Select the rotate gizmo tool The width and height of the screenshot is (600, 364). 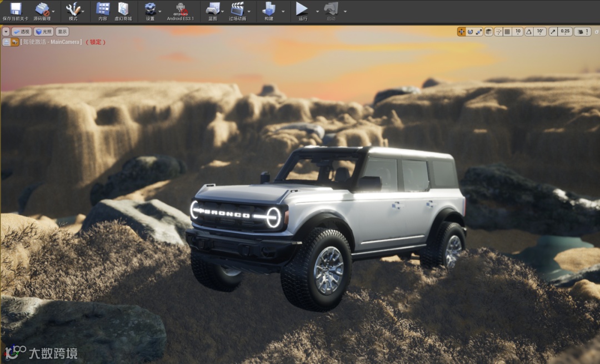471,32
